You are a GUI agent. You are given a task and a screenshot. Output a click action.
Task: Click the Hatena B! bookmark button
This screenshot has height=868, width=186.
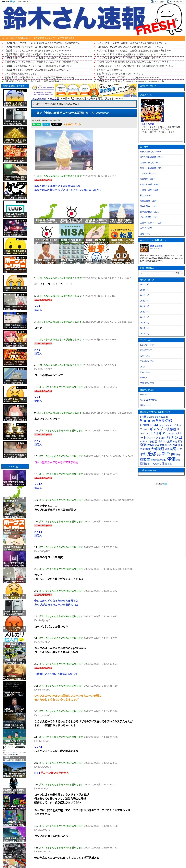click(x=46, y=124)
